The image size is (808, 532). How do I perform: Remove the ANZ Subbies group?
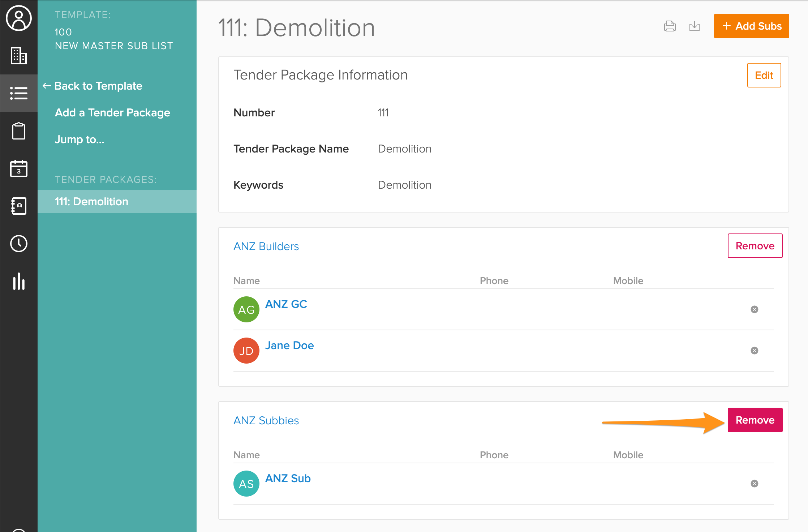point(755,420)
